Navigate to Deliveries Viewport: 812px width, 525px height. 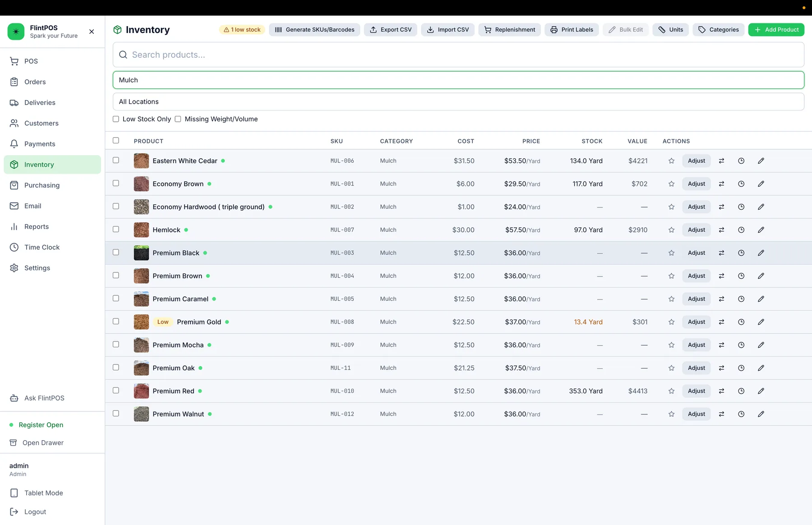click(x=52, y=103)
